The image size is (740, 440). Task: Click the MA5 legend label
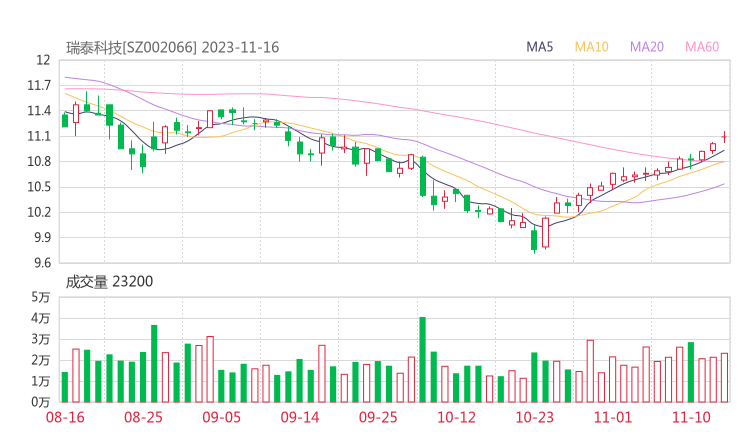[539, 47]
